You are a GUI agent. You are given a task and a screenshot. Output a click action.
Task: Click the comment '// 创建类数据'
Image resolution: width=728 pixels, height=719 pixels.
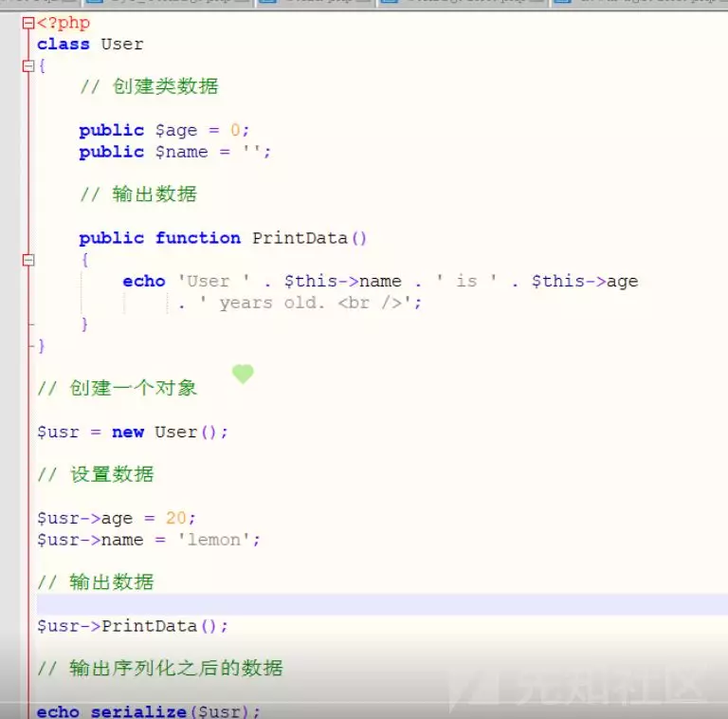click(149, 86)
